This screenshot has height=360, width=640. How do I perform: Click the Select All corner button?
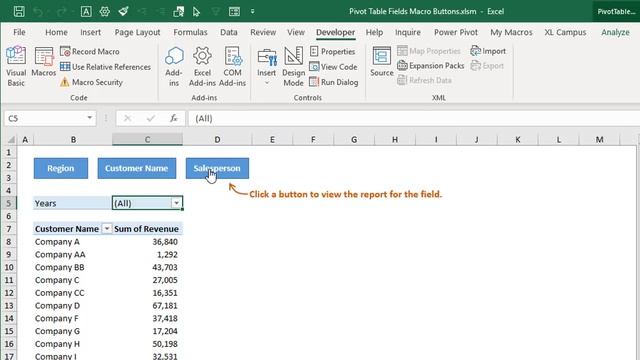pyautogui.click(x=11, y=140)
